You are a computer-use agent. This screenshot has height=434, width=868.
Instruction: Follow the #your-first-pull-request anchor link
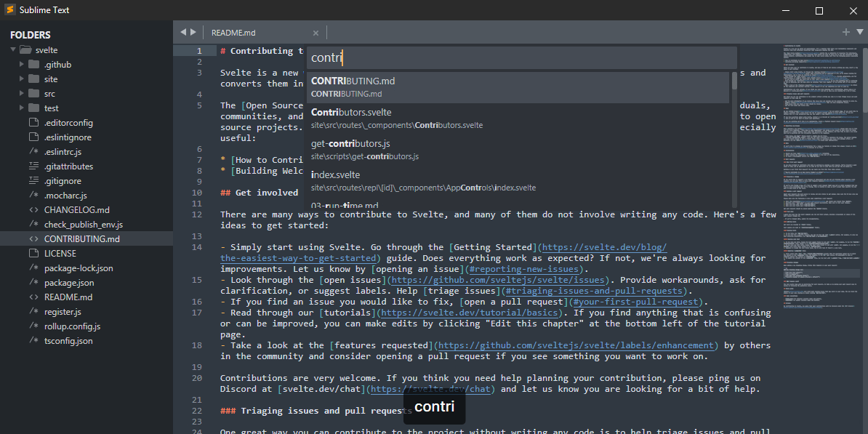[635, 302]
